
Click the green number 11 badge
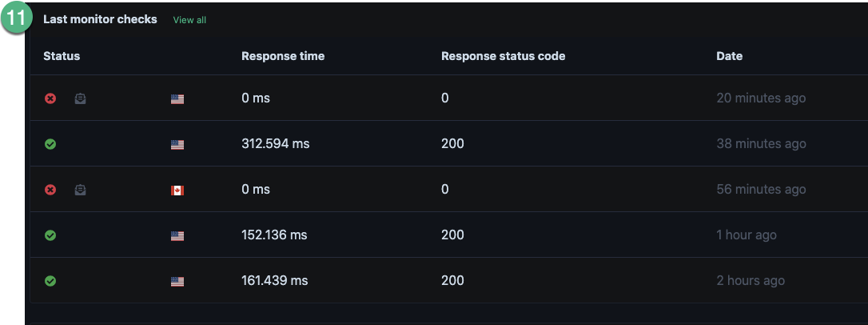(x=15, y=18)
